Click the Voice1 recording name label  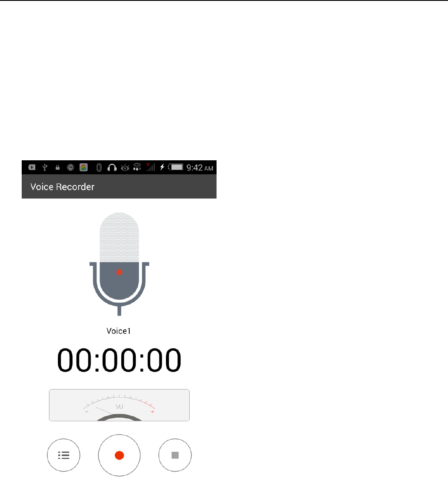(x=119, y=331)
